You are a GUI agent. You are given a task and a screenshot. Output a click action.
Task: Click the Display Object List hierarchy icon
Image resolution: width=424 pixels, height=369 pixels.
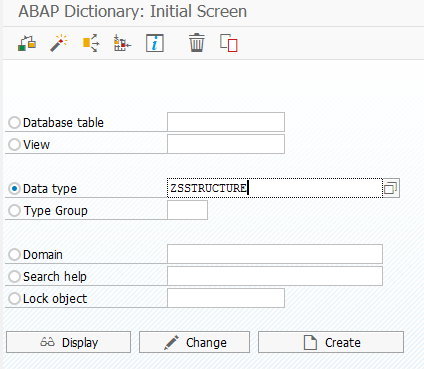(122, 43)
